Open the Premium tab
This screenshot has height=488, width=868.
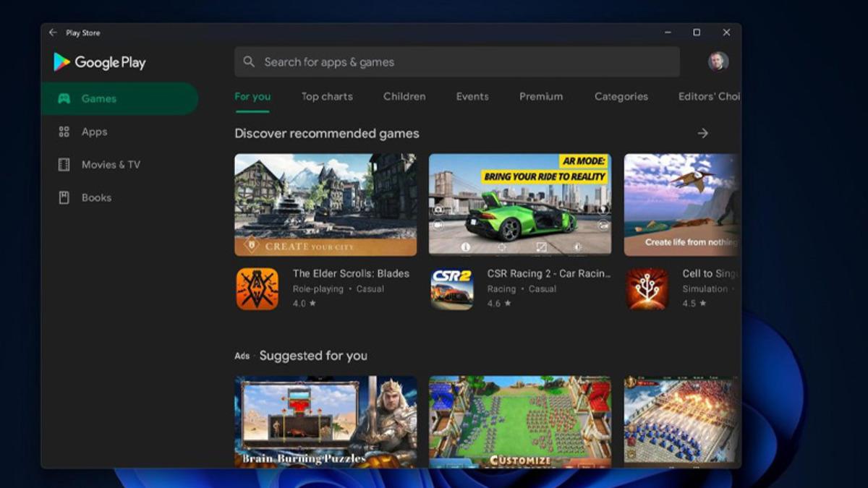(x=541, y=97)
